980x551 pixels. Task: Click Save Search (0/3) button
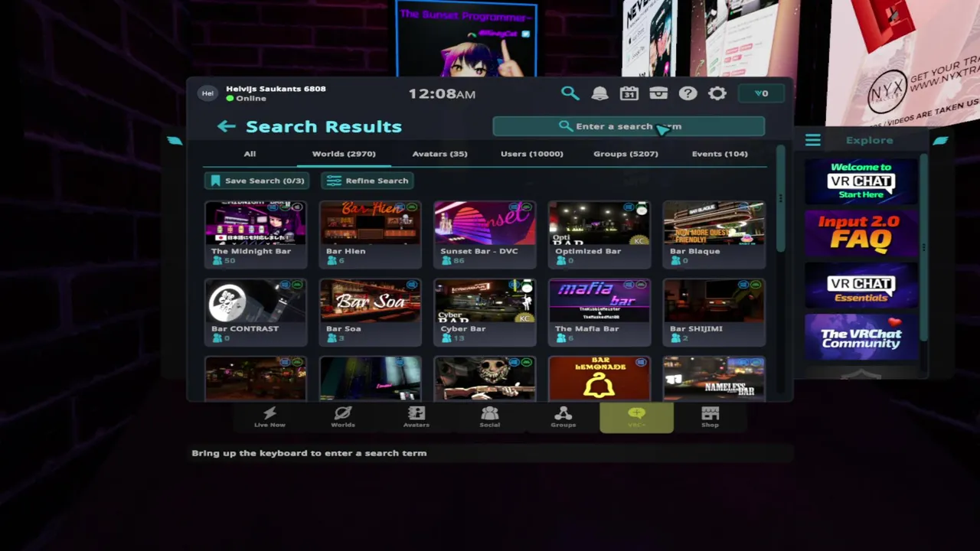(257, 181)
